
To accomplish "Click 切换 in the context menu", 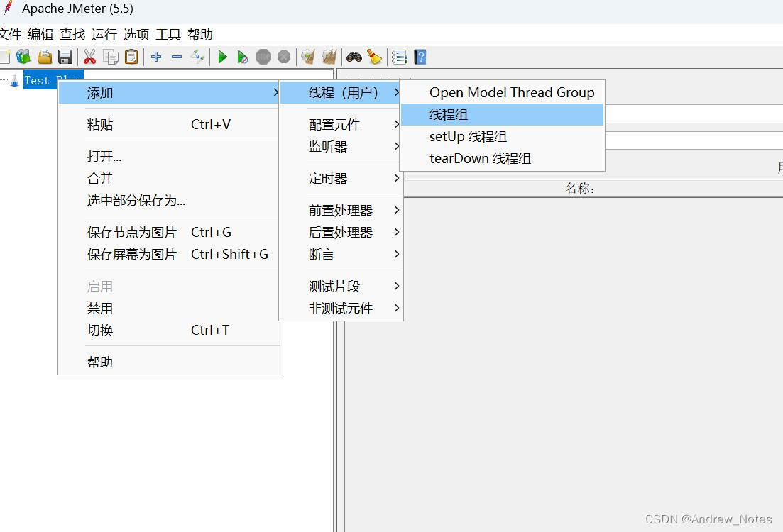I will coord(169,330).
